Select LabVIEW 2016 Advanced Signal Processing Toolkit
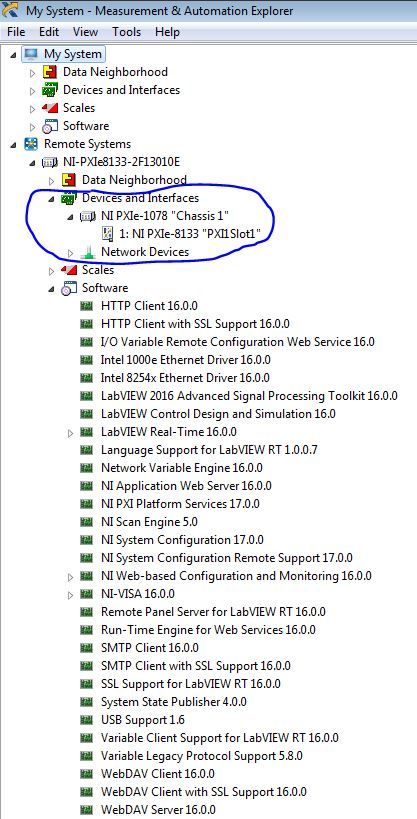417x819 pixels. pyautogui.click(x=249, y=396)
